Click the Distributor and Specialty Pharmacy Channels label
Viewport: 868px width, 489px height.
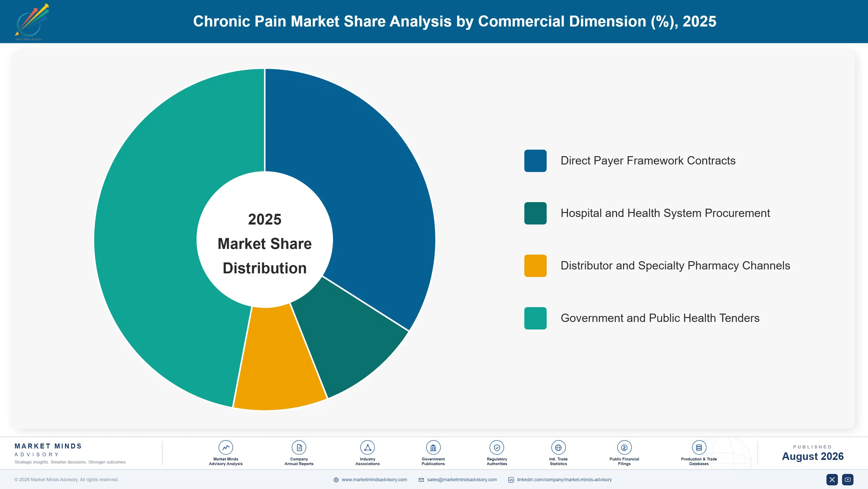(675, 266)
